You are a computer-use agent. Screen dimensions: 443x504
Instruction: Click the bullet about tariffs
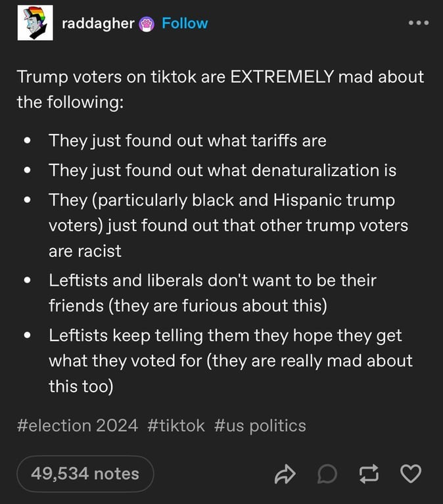(x=187, y=141)
